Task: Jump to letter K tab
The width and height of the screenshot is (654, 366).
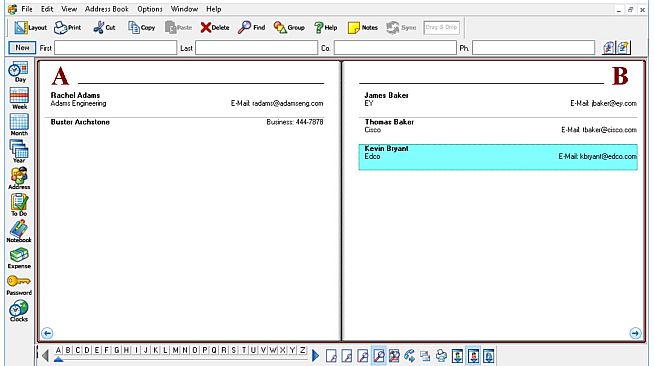Action: (x=156, y=350)
